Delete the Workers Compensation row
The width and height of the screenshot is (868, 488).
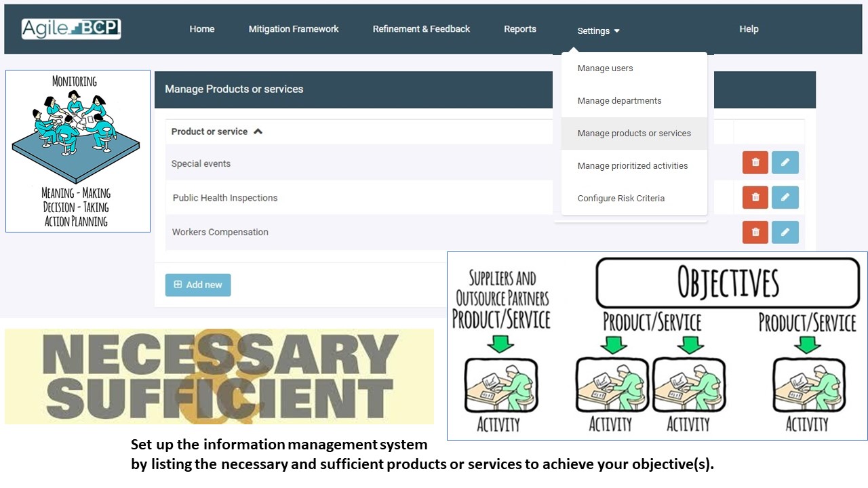point(755,232)
